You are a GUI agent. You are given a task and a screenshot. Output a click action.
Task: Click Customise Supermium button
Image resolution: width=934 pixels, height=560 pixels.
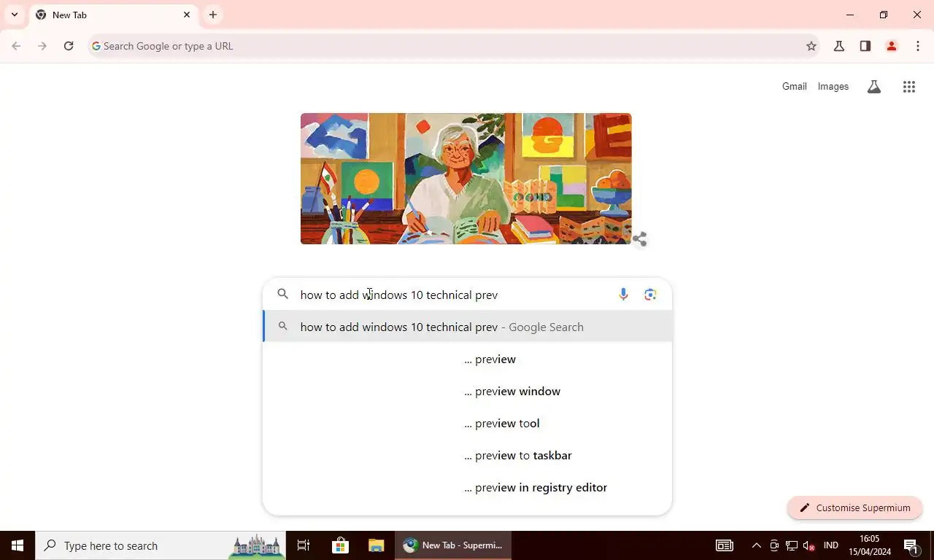coord(855,507)
